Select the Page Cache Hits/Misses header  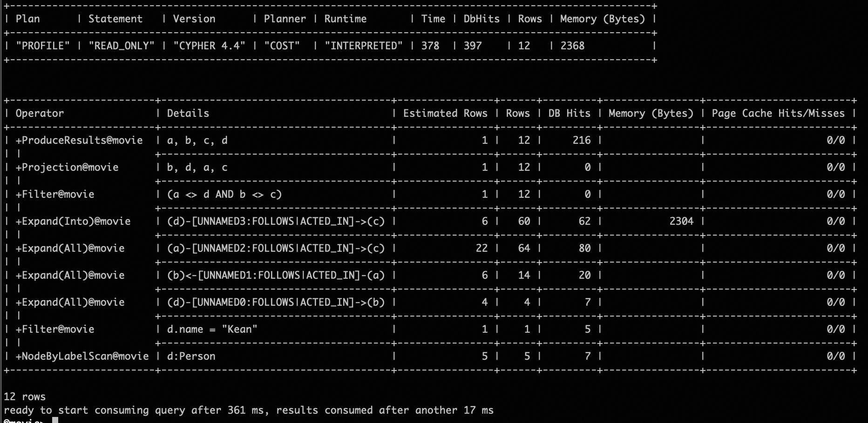click(x=778, y=113)
